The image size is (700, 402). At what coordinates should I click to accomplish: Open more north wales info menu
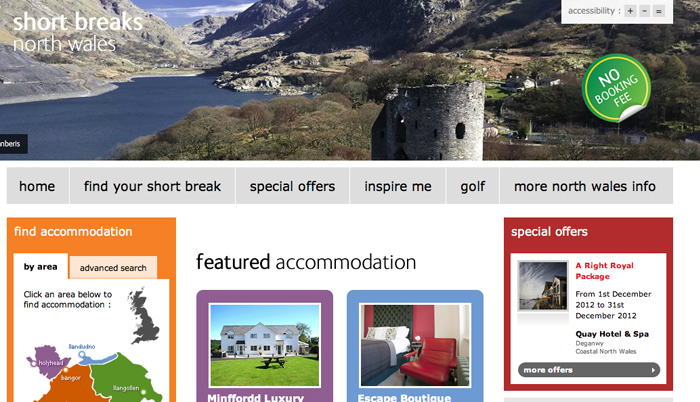pos(586,186)
